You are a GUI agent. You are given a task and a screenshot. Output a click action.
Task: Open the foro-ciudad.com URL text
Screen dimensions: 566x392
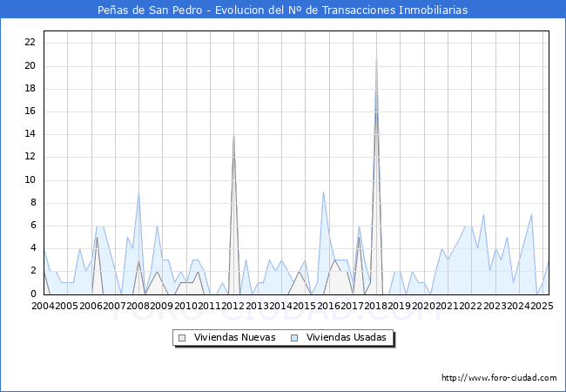(499, 378)
